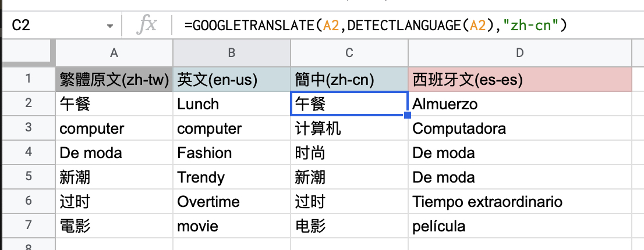
Task: Select the cell containing Lunch
Action: pos(232,104)
